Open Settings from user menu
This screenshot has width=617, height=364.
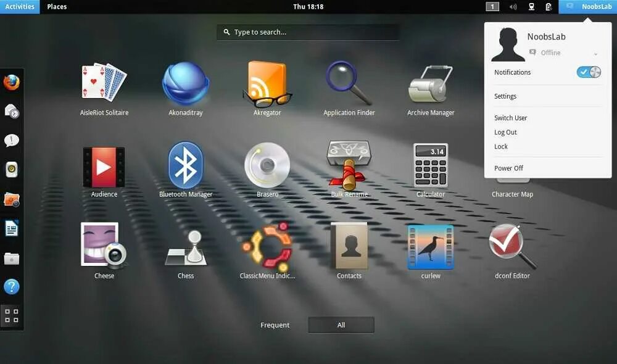pos(505,96)
